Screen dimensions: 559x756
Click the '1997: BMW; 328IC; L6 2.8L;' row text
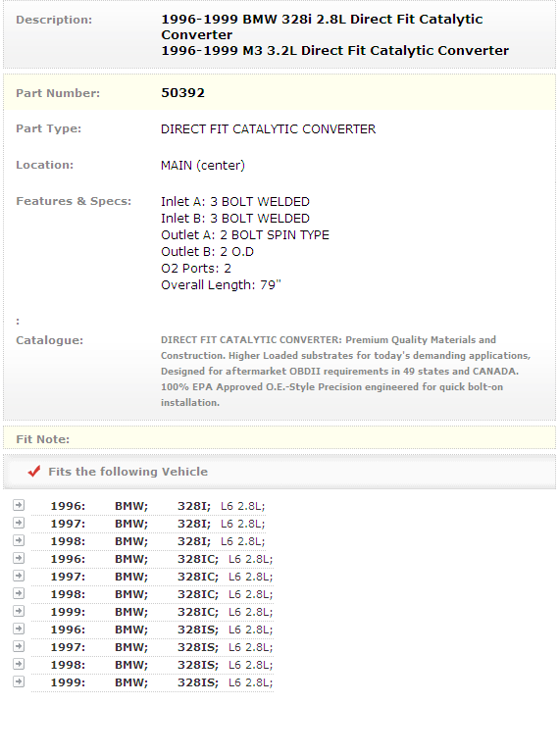click(x=162, y=578)
